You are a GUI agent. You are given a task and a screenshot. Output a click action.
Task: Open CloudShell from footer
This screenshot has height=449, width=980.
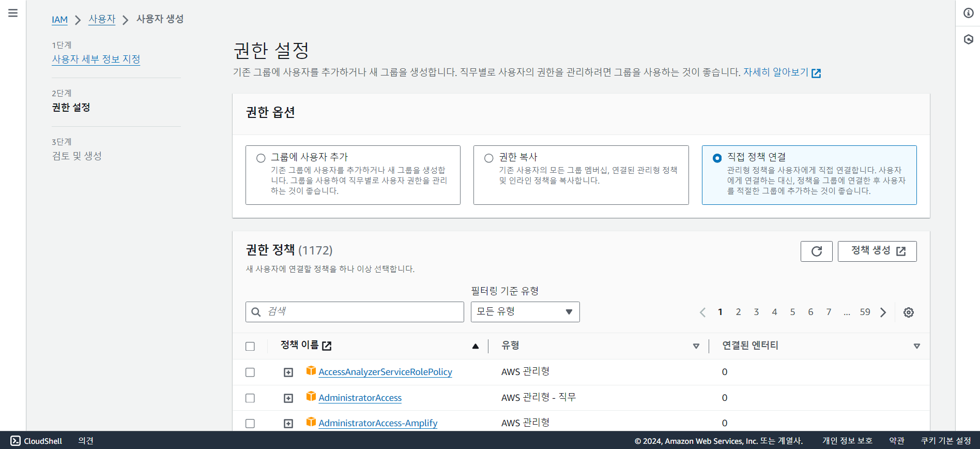coord(36,441)
